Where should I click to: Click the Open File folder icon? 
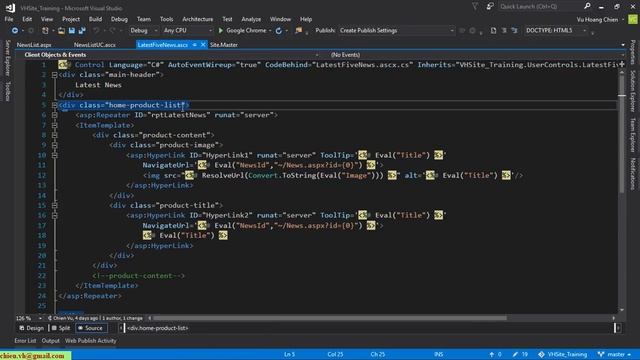coord(61,31)
